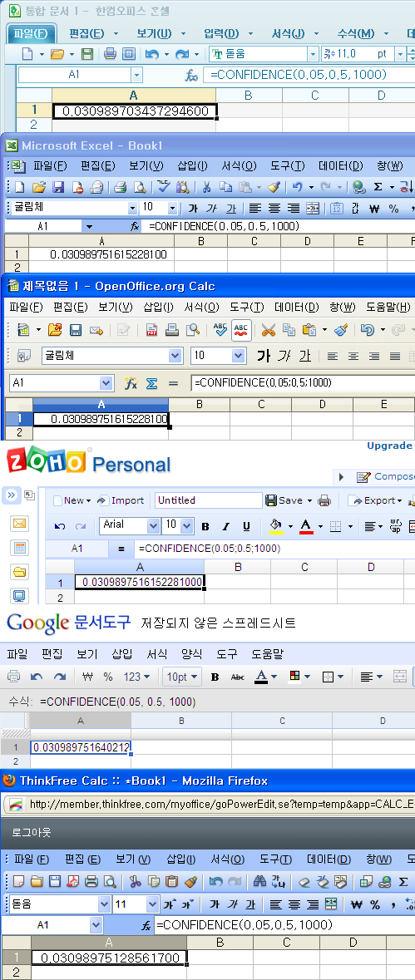This screenshot has width=415, height=980.
Task: Toggle bold 가 button in OpenOffice Calc
Action: 264,356
